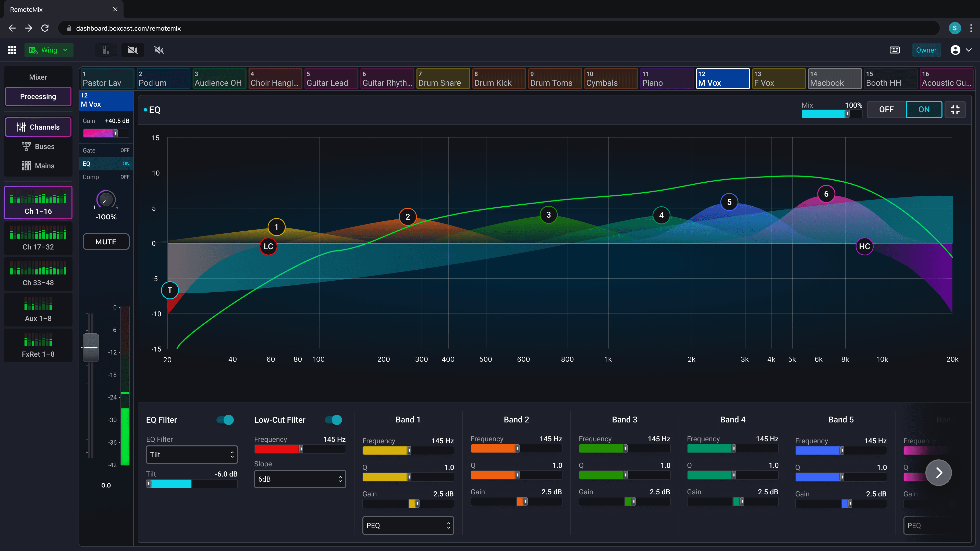Click the next bands arrow button
The height and width of the screenshot is (551, 980).
(x=939, y=473)
